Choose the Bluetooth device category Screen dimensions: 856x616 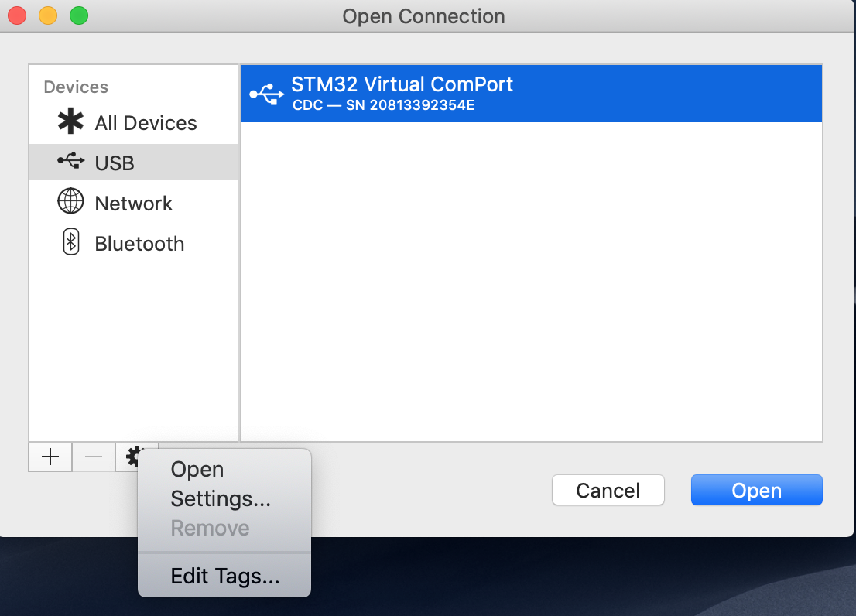[134, 243]
